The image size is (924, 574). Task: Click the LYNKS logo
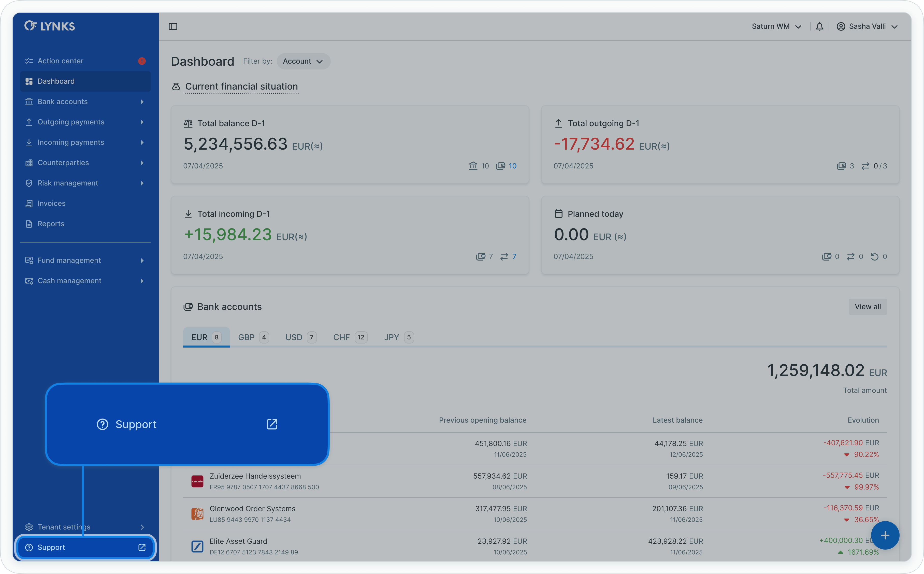tap(50, 26)
